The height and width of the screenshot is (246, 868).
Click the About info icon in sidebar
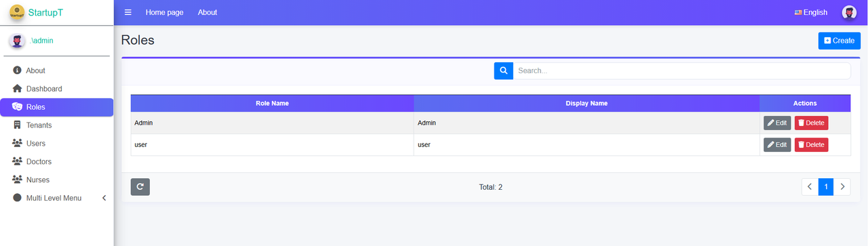pyautogui.click(x=18, y=70)
